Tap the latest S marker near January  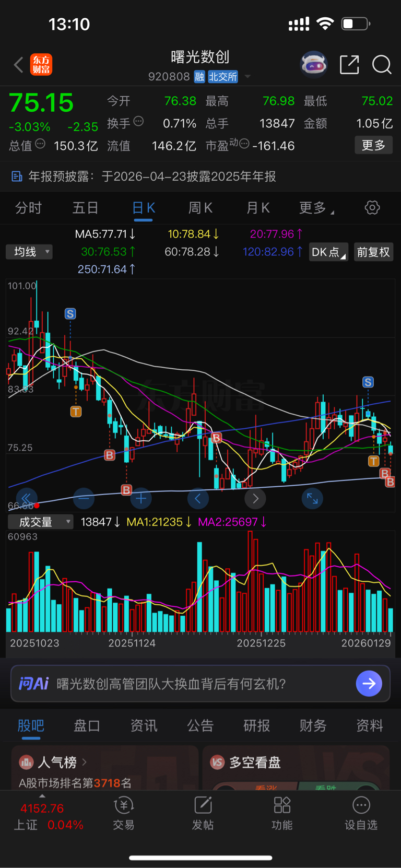click(368, 382)
